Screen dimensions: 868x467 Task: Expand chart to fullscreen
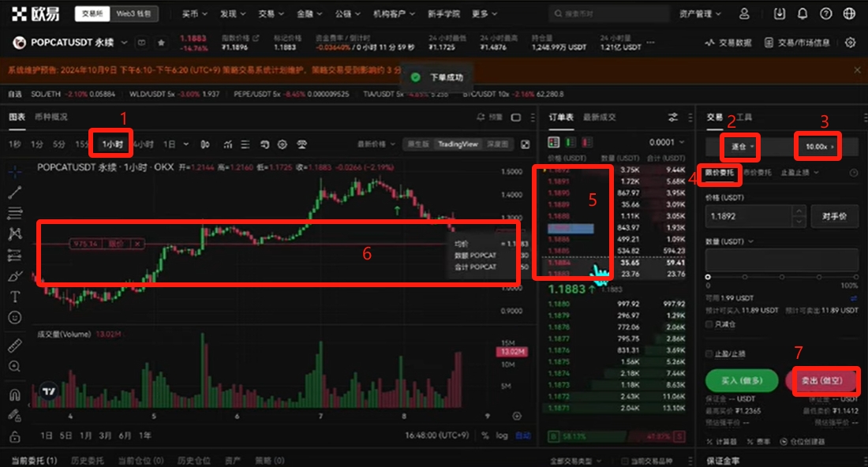coord(526,144)
